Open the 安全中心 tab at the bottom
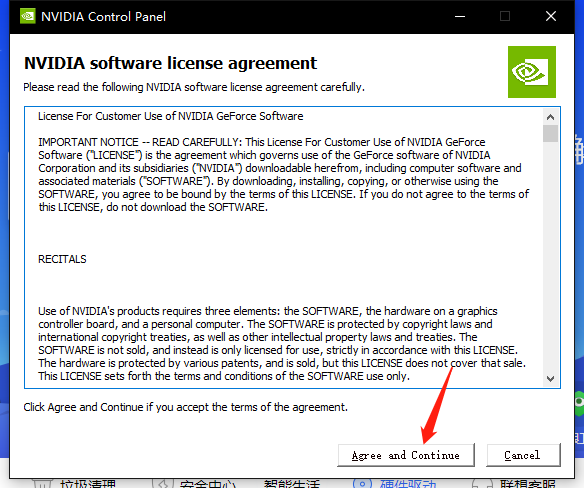Screen dimensions: 584x488 (x=208, y=484)
